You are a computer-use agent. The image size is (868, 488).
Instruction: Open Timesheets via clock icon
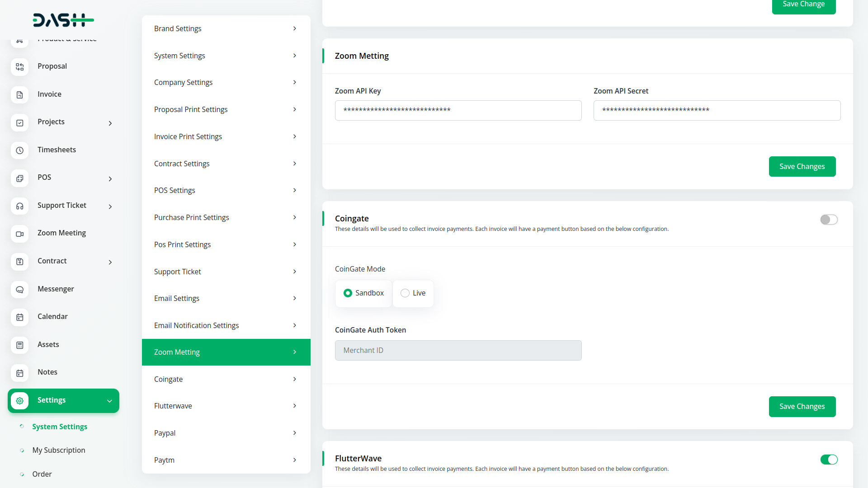pyautogui.click(x=19, y=150)
